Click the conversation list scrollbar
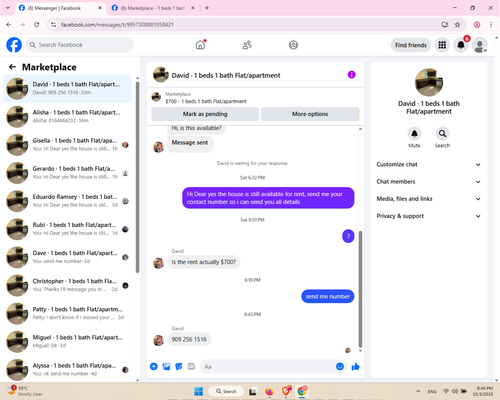This screenshot has width=500, height=400. pos(137,177)
